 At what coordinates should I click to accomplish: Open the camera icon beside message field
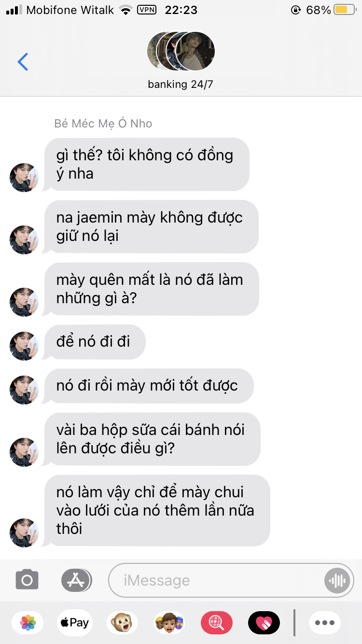(x=27, y=580)
